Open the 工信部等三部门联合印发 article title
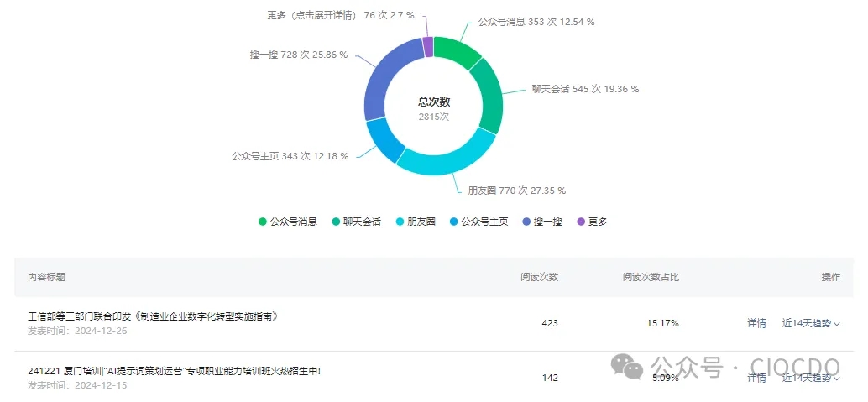The width and height of the screenshot is (868, 402). pyautogui.click(x=152, y=316)
